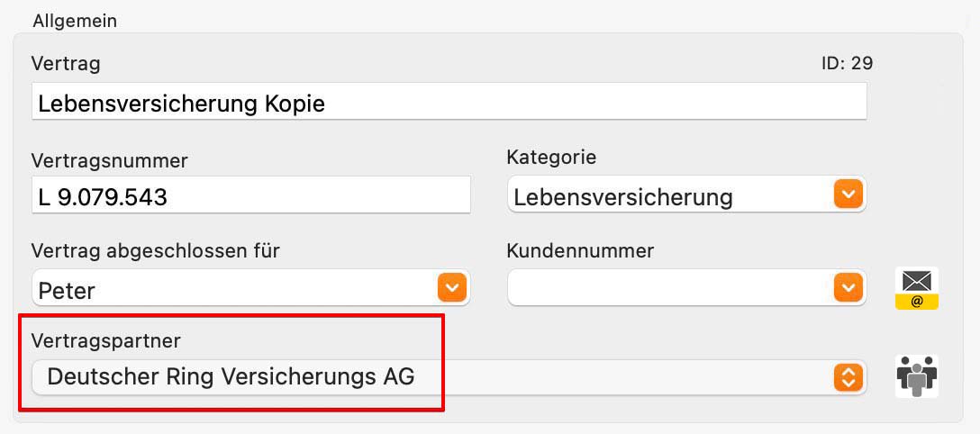
Task: Focus the Vertragsnummer field L 9.079.543
Action: 251,194
